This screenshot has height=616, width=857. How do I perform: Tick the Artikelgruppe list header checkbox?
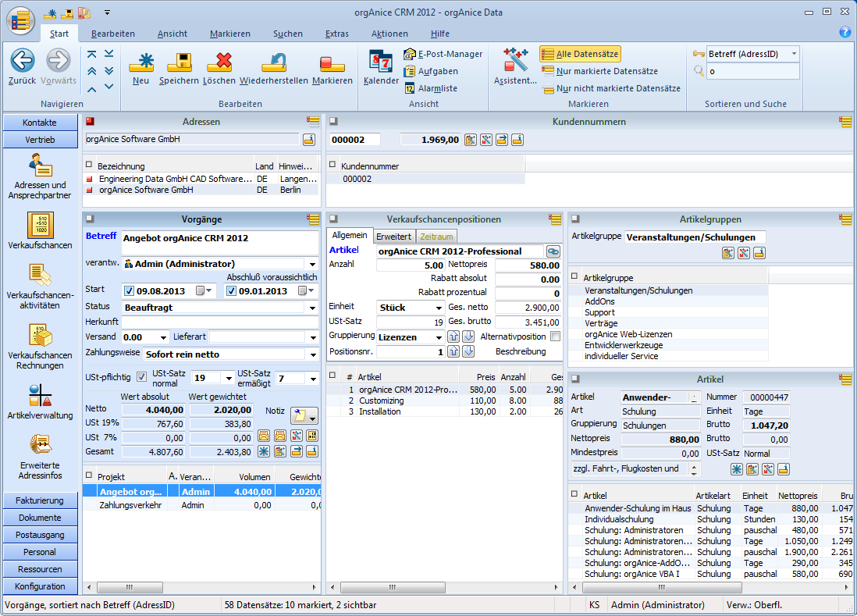click(574, 276)
